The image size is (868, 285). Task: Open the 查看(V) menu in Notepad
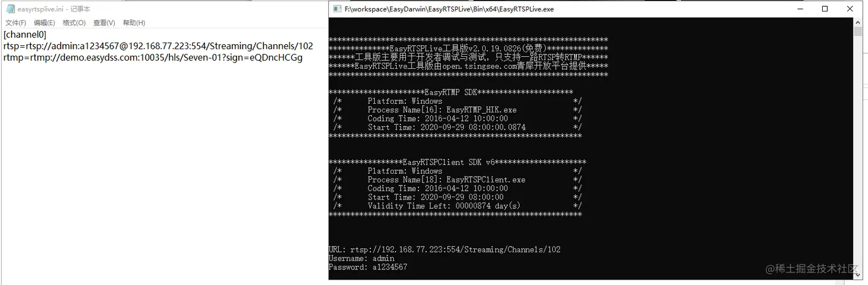pos(104,23)
